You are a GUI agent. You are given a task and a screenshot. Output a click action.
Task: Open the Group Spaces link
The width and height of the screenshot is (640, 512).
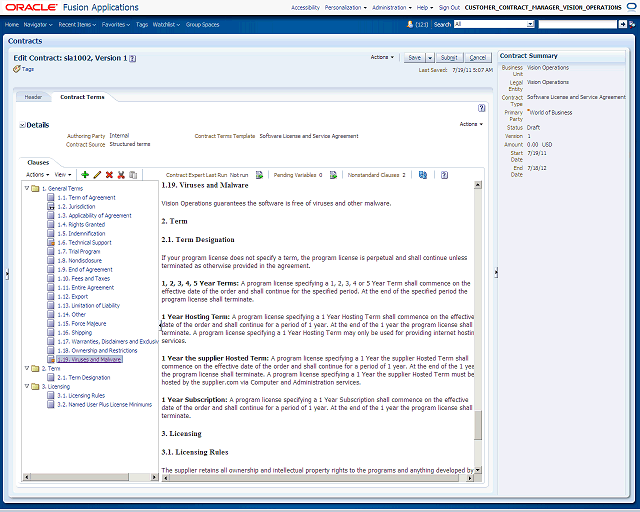(x=202, y=24)
